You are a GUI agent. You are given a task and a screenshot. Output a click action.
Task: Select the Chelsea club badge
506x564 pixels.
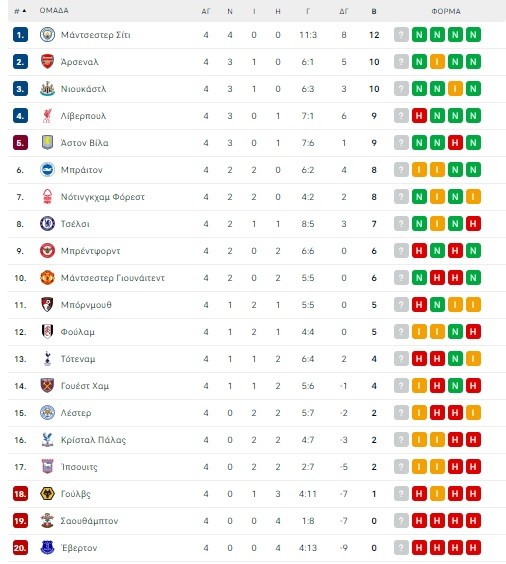[x=47, y=224]
